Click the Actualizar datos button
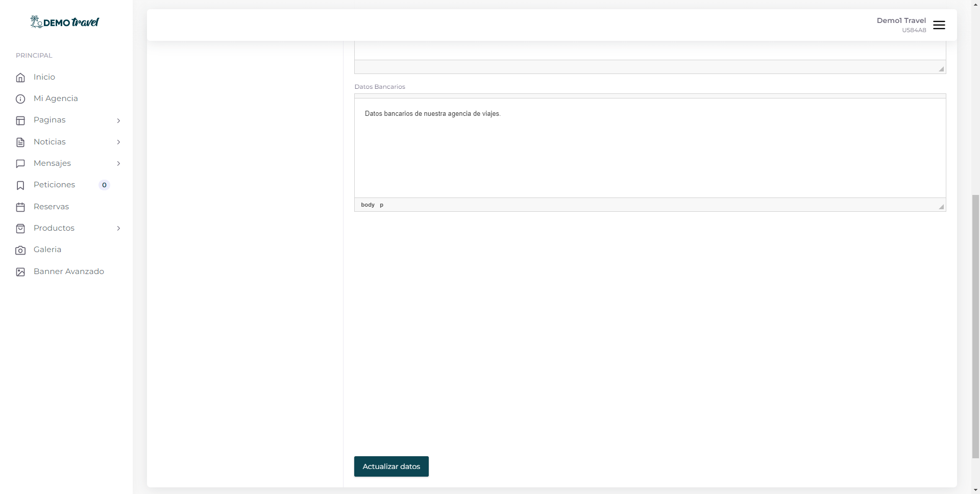Image resolution: width=980 pixels, height=494 pixels. pos(391,466)
